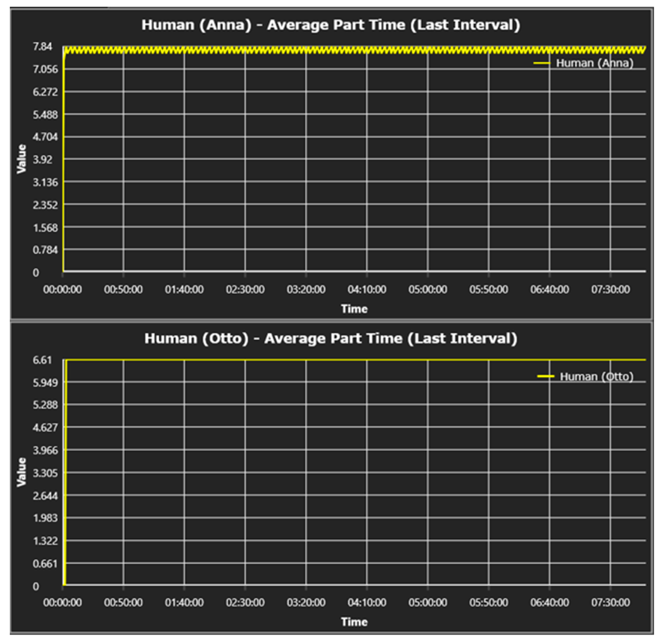The width and height of the screenshot is (660, 644).
Task: Click the Time axis title under Anna chart
Action: 354,309
